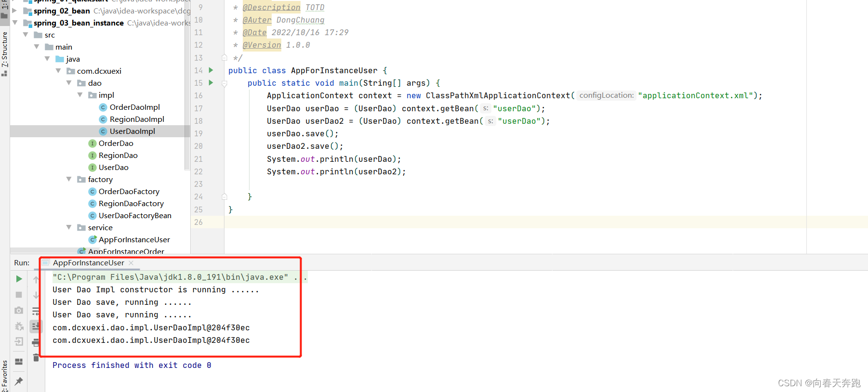This screenshot has height=392, width=868.
Task: Select UserDao interface in project tree
Action: tap(113, 167)
